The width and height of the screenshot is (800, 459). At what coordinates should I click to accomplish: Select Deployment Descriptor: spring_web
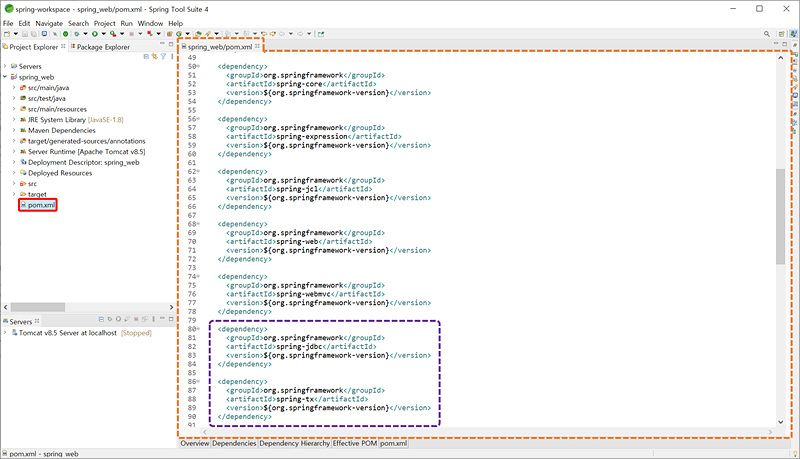[x=80, y=162]
